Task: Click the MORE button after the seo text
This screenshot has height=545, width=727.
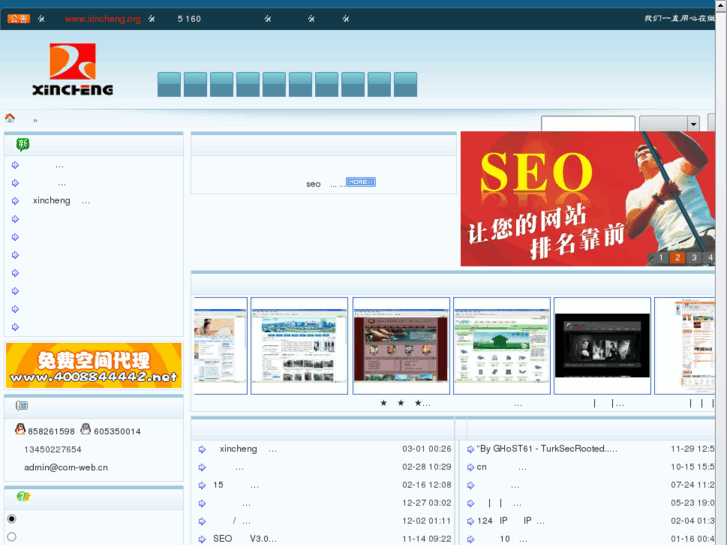Action: pos(360,182)
